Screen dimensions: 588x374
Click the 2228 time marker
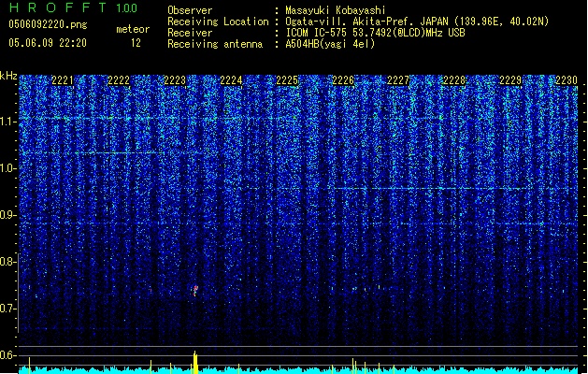coord(454,80)
